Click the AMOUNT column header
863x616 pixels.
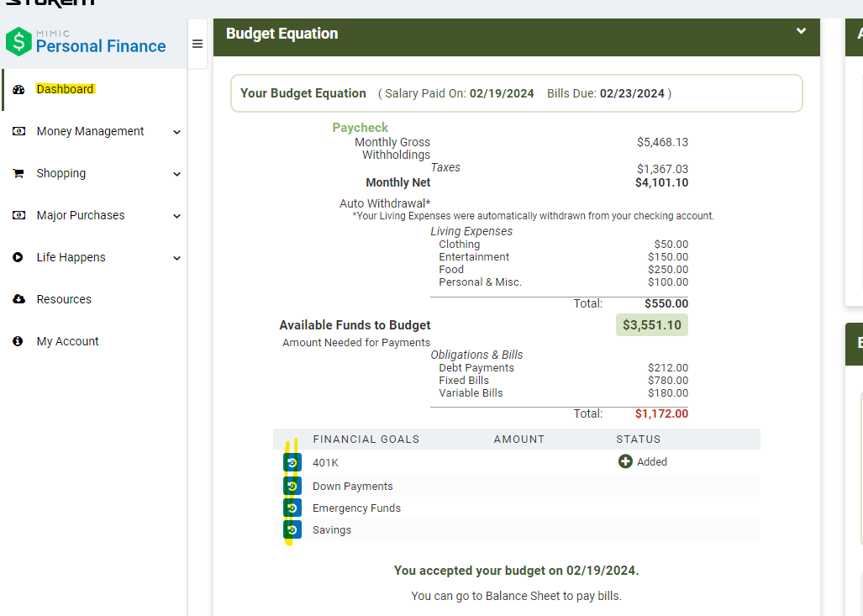(519, 440)
